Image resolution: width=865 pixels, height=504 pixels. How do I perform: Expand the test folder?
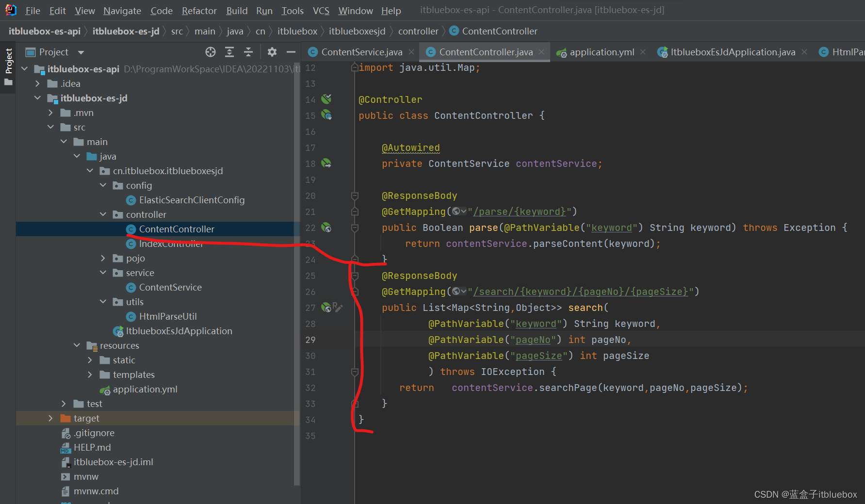[64, 404]
